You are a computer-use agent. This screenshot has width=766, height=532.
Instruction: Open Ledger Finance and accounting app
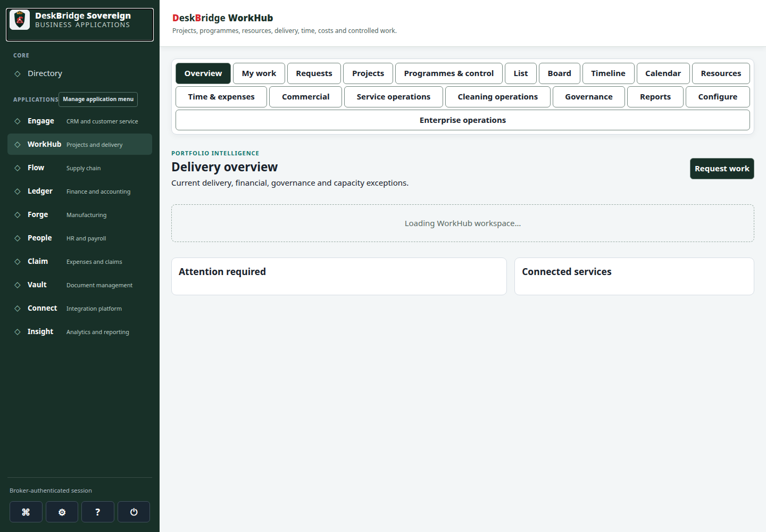click(x=80, y=192)
